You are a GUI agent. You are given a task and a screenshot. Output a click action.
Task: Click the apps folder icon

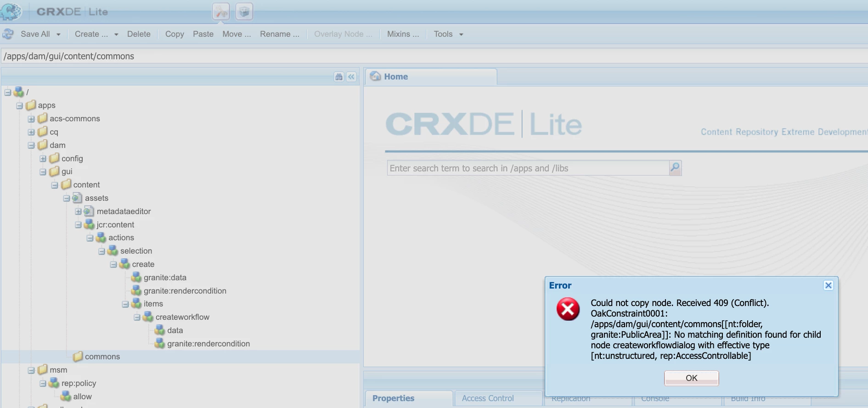click(x=31, y=105)
